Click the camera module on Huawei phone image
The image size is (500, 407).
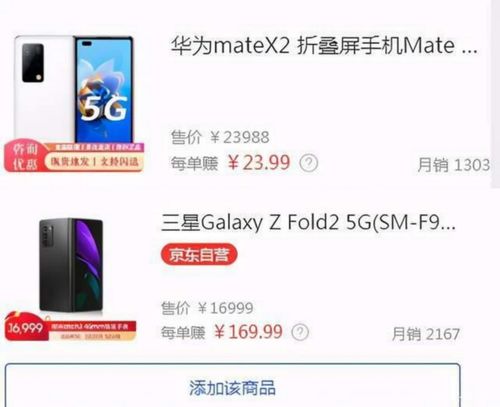(33, 63)
